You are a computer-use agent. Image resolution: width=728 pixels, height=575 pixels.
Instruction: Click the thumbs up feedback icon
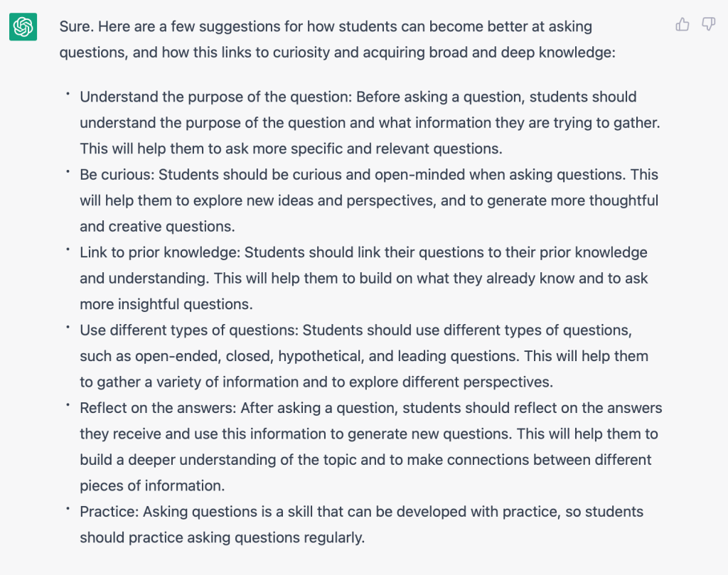[x=682, y=25]
